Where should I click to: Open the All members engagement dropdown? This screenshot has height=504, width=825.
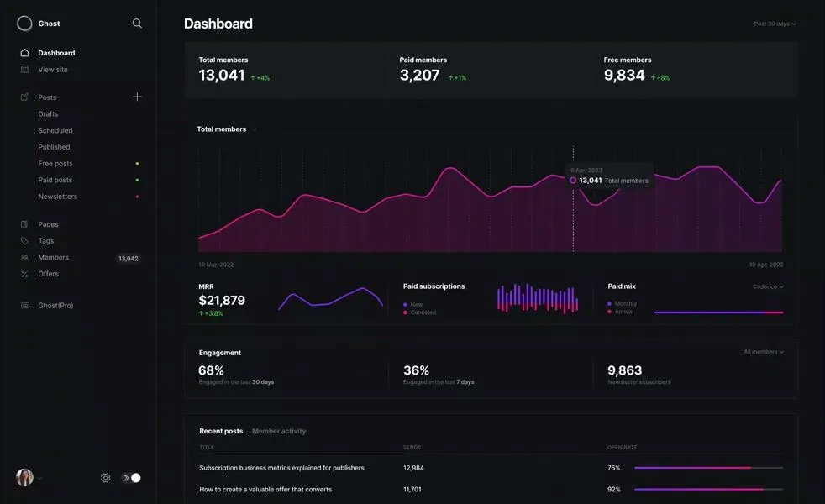point(764,352)
